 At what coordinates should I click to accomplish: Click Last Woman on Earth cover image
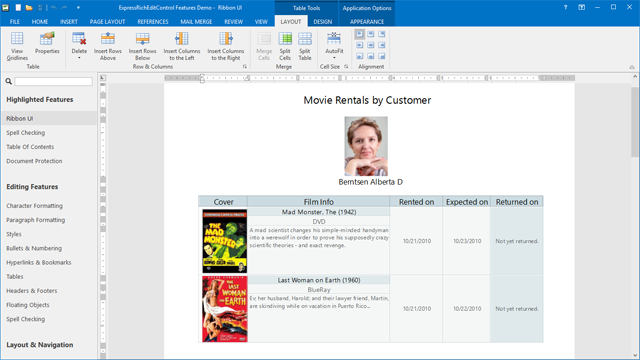click(x=224, y=309)
